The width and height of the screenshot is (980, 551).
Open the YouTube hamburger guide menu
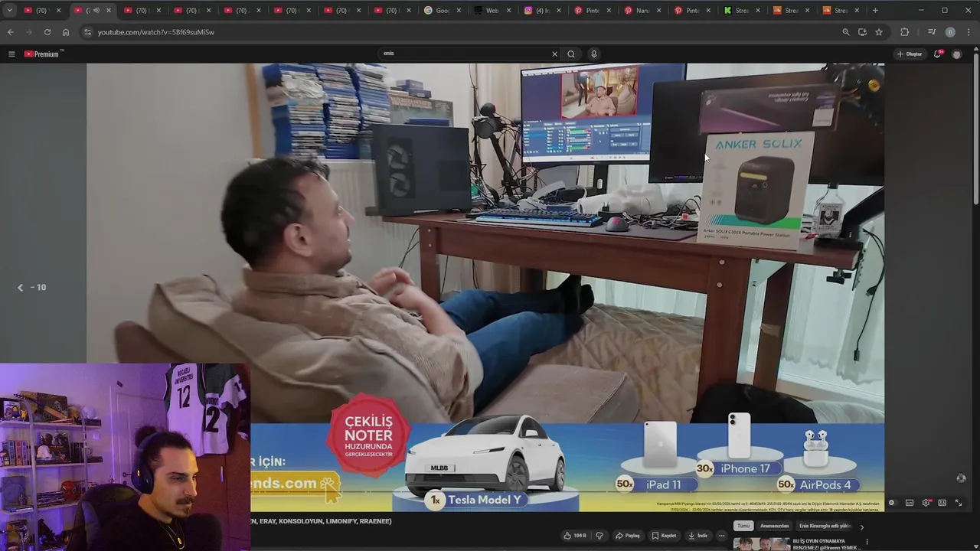[x=11, y=54]
